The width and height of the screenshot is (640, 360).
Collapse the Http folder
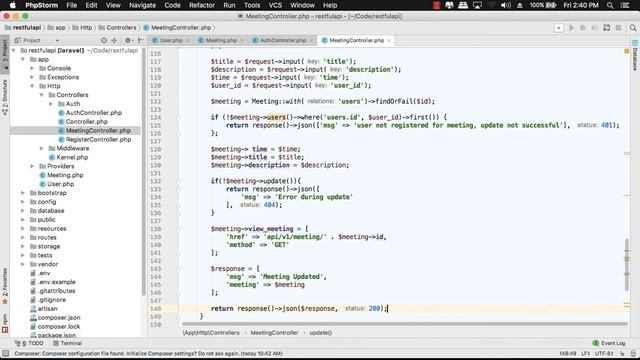point(32,86)
